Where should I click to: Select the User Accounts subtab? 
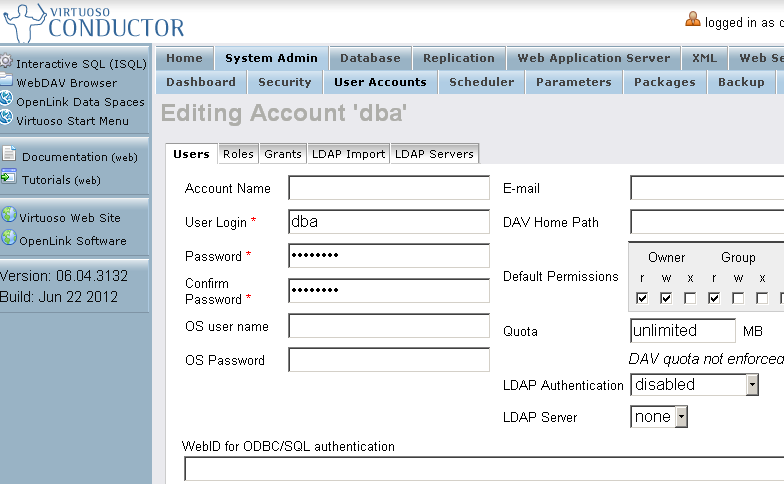[380, 82]
